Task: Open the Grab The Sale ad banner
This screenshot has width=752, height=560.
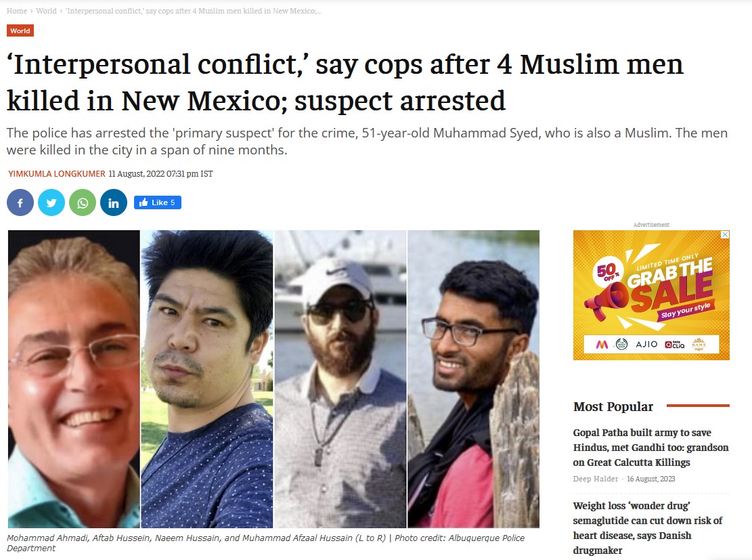Action: [x=650, y=295]
